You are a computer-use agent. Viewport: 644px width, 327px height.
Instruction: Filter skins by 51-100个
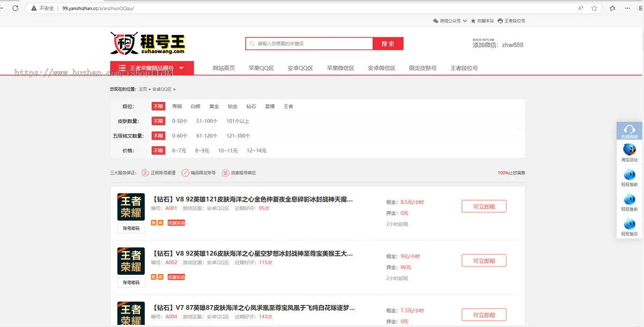pyautogui.click(x=207, y=121)
